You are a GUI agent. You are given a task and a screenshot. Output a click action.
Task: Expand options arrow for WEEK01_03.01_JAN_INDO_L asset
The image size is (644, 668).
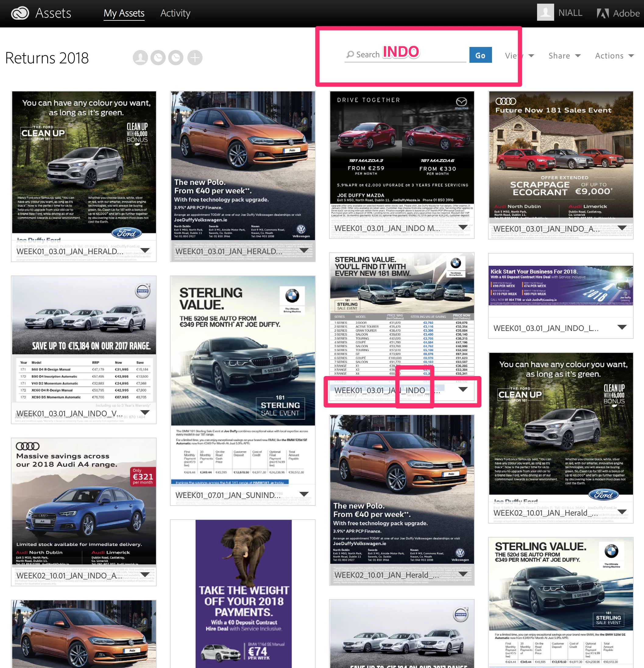point(622,327)
